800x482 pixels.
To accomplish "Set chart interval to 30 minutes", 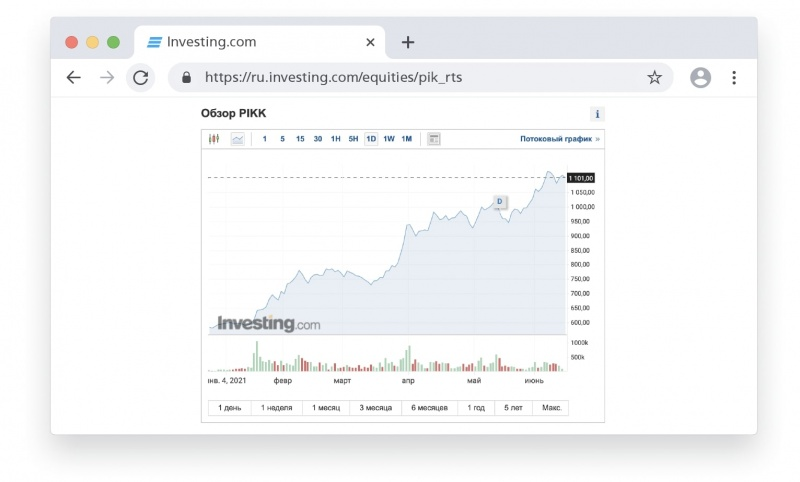I will 318,139.
